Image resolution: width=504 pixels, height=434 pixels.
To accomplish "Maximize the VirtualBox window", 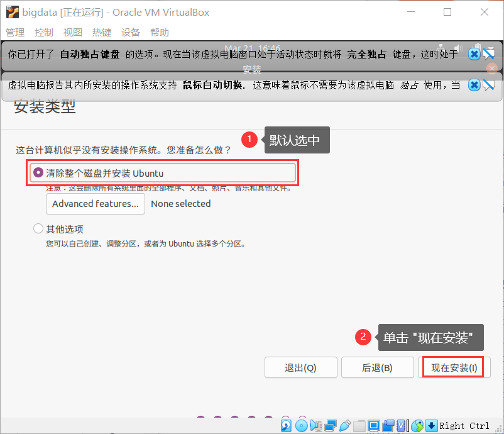I will click(x=447, y=12).
